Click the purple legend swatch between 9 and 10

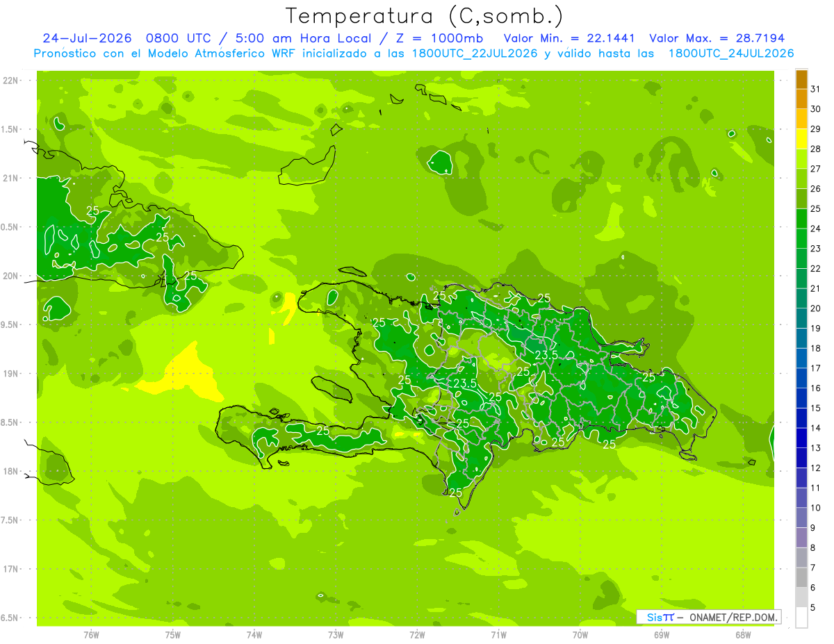click(x=801, y=518)
